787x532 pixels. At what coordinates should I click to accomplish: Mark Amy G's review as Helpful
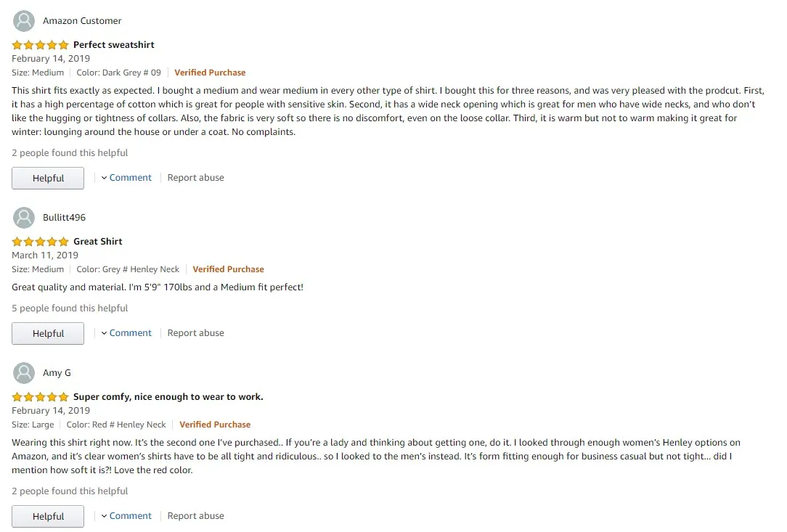coord(48,517)
